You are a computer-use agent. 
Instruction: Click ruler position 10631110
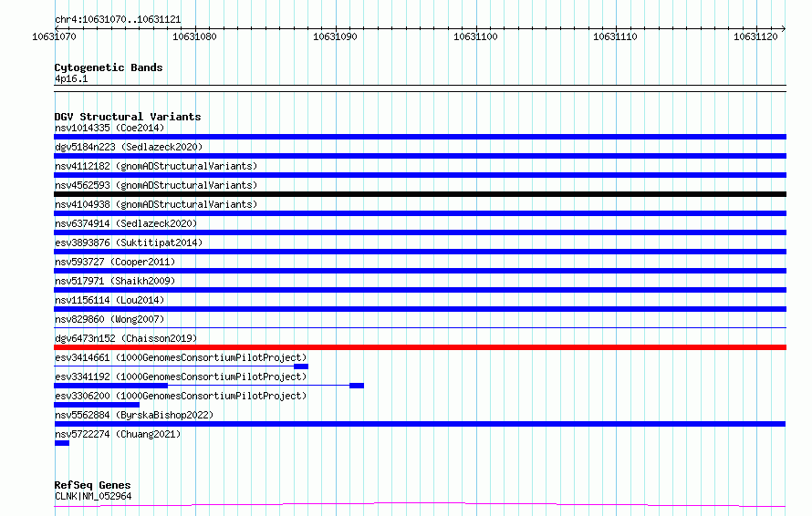tap(615, 36)
